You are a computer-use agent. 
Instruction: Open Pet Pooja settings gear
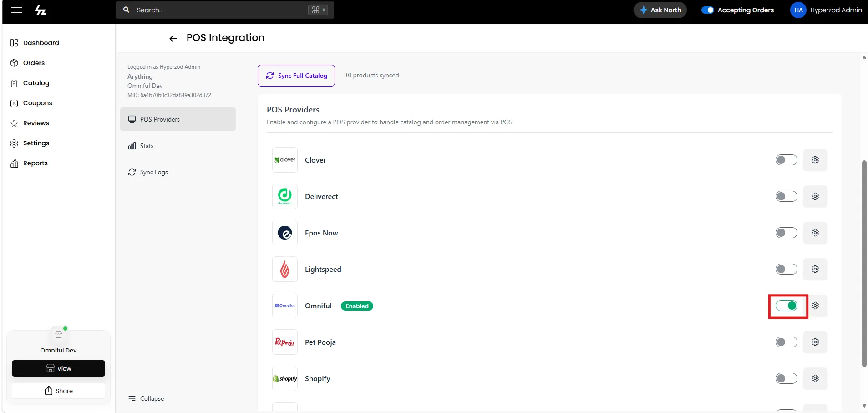coord(815,342)
